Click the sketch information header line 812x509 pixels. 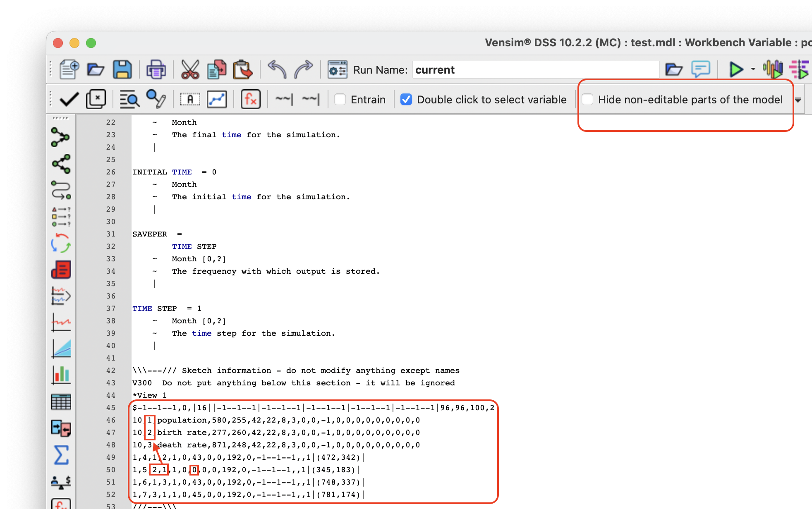click(296, 370)
